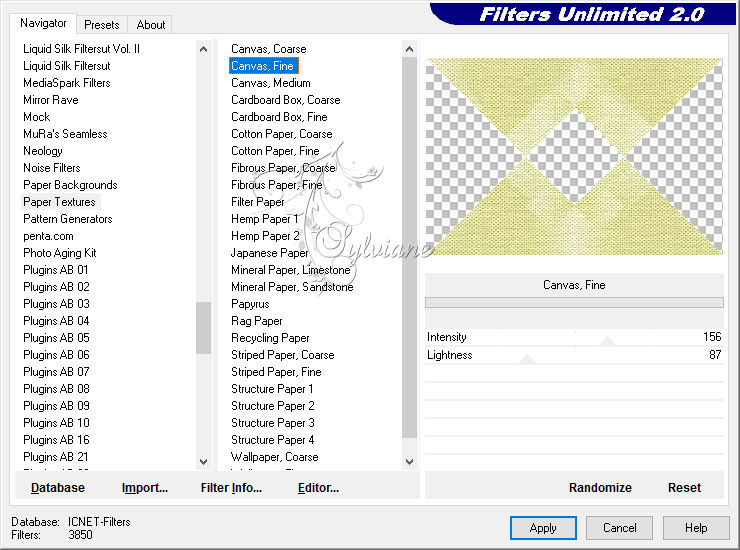Click the category list scroll up arrow
This screenshot has width=740, height=550.
pos(203,49)
